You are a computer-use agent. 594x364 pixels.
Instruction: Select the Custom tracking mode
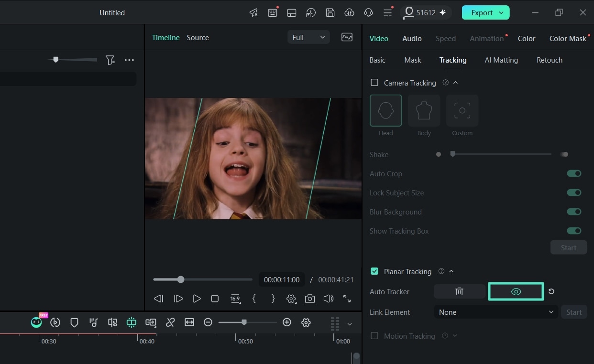462,110
